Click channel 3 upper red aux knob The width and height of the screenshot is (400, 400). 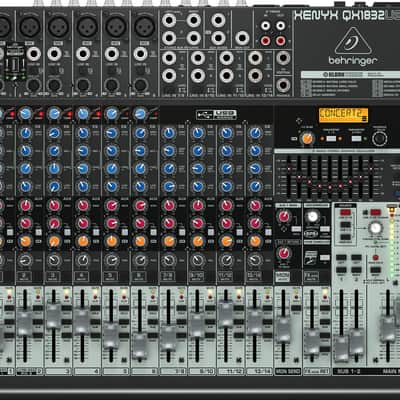click(x=54, y=205)
